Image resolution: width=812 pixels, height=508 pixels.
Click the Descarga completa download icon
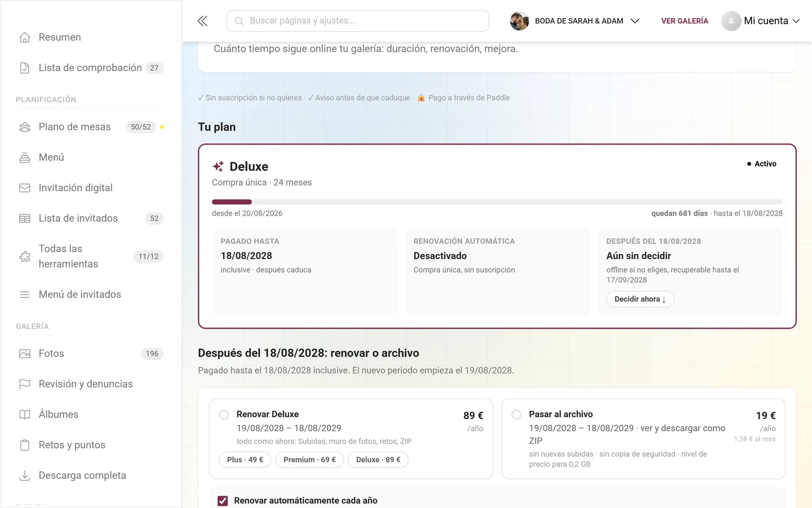(25, 476)
